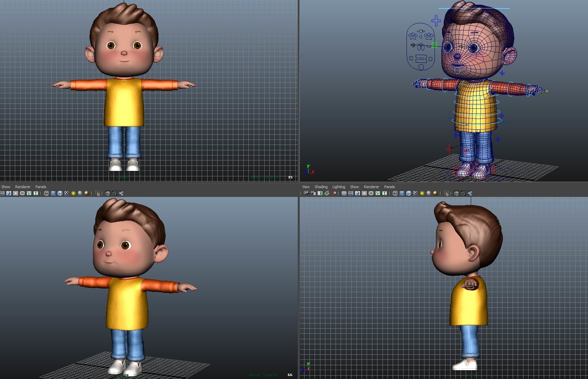Viewport: 588px width, 379px height.
Task: Toggle wireframe display mode in the side viewport
Action: [x=395, y=193]
